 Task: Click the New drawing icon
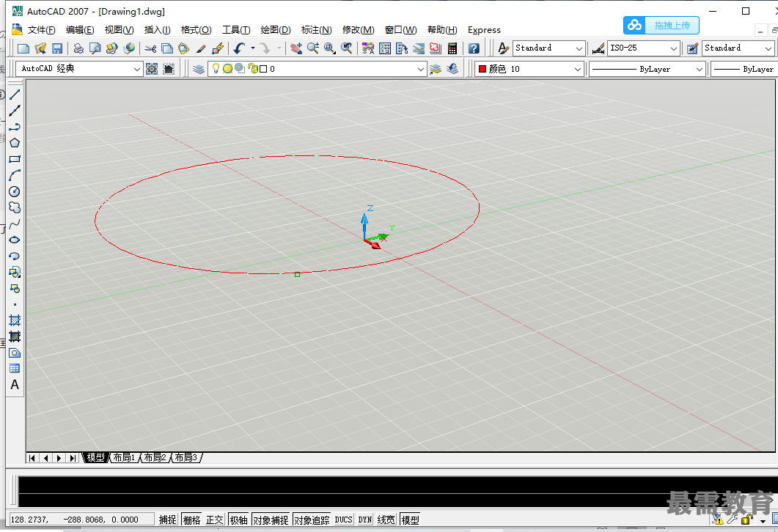point(23,48)
